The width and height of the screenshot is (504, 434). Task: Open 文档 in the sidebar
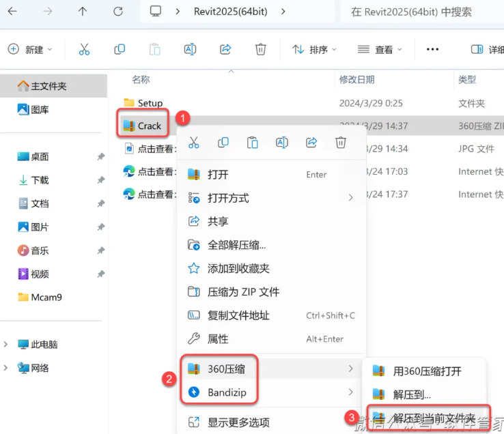pos(33,203)
